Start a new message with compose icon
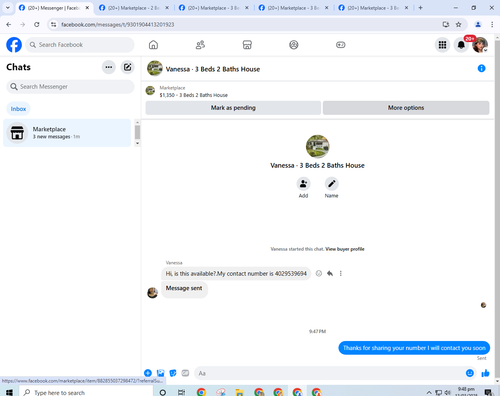Viewport: 500px width, 396px height. click(x=127, y=67)
